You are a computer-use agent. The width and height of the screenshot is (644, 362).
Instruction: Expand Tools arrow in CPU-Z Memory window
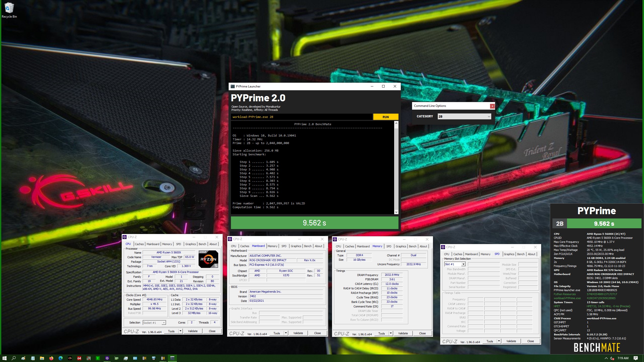click(x=391, y=333)
